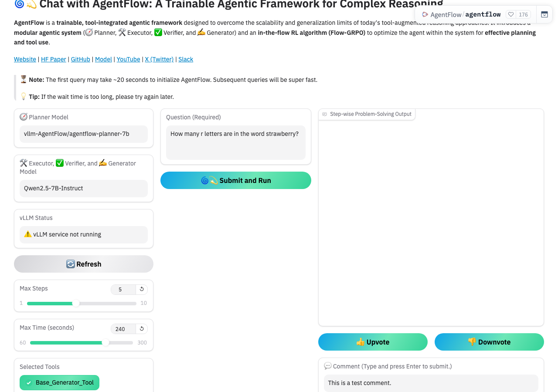
Task: Click Submit and Run
Action: [236, 180]
